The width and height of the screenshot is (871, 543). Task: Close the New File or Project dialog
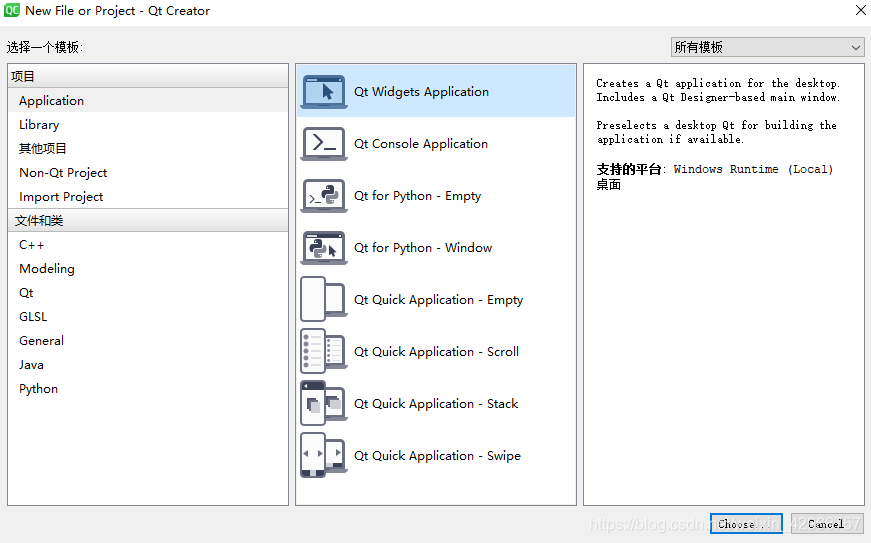pos(860,10)
